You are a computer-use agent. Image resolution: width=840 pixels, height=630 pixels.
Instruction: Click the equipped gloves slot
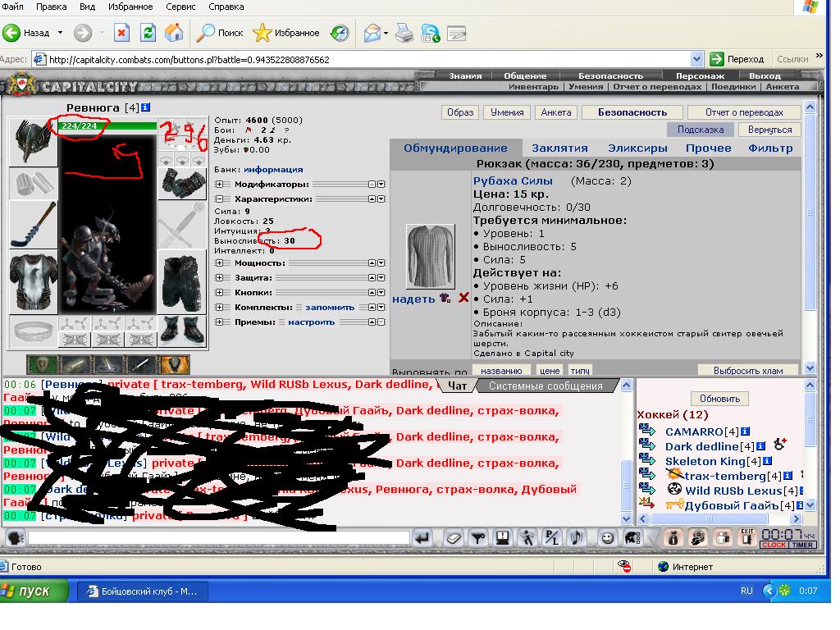coord(183,183)
